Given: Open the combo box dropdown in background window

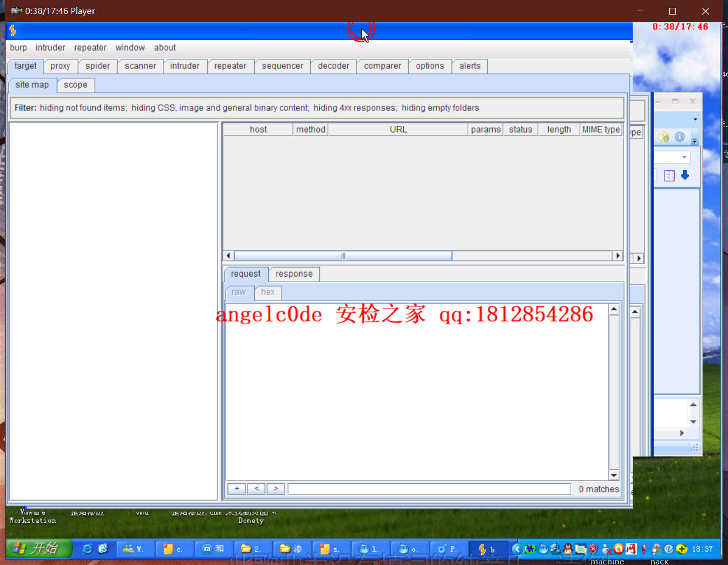Looking at the screenshot, I should coord(684,157).
